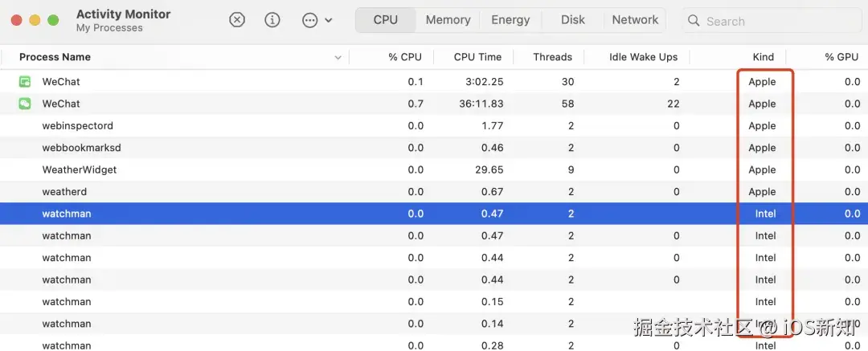Toggle sort arrow in Process Name header

338,58
